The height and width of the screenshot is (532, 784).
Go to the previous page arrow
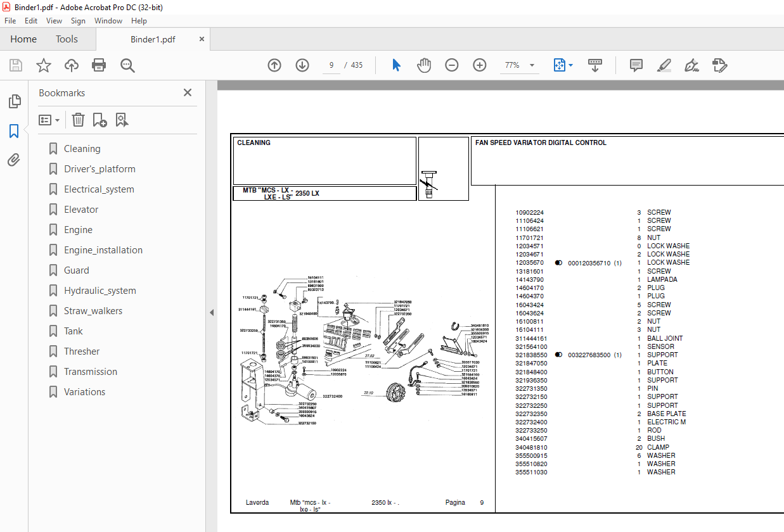pos(274,65)
